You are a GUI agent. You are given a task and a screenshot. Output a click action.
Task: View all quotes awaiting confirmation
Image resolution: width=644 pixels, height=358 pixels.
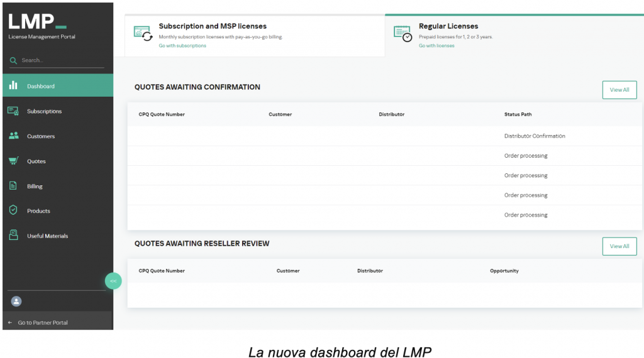(619, 90)
